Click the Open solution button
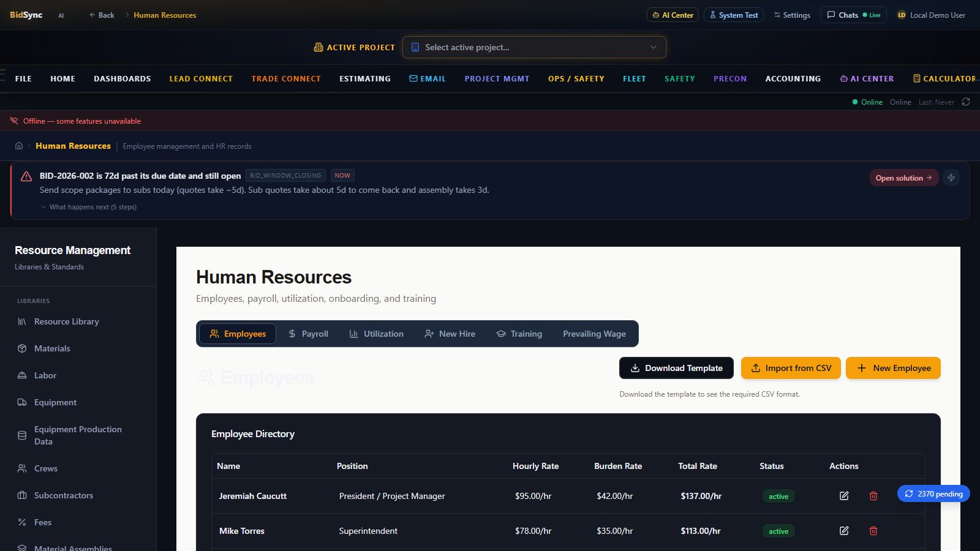980x551 pixels. pyautogui.click(x=903, y=178)
